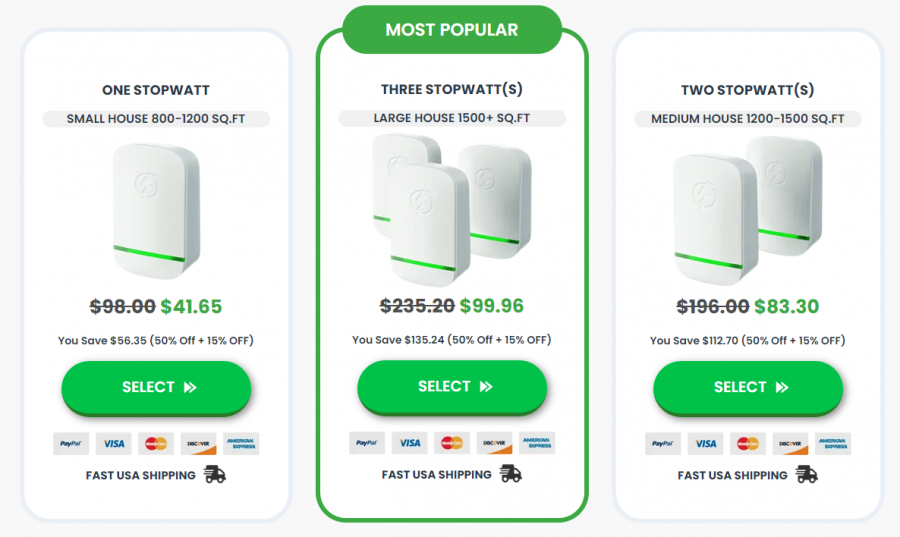Click the $41.65 discounted price

click(191, 307)
